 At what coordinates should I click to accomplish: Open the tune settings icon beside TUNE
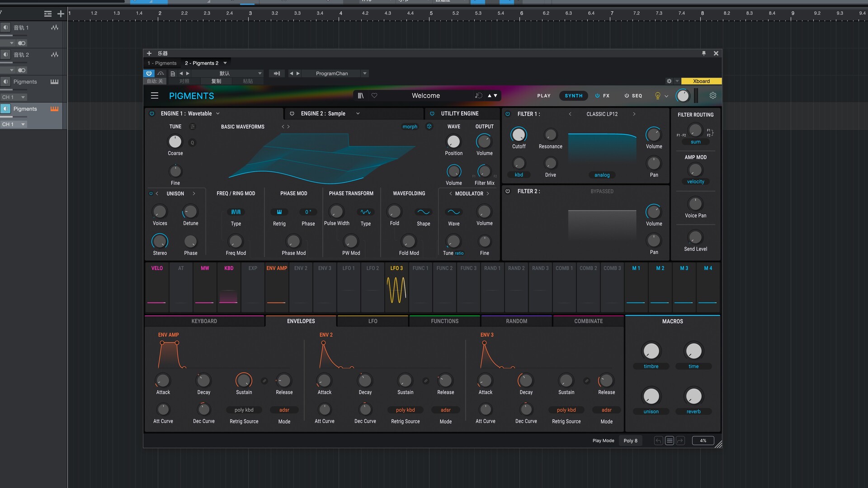pyautogui.click(x=192, y=127)
